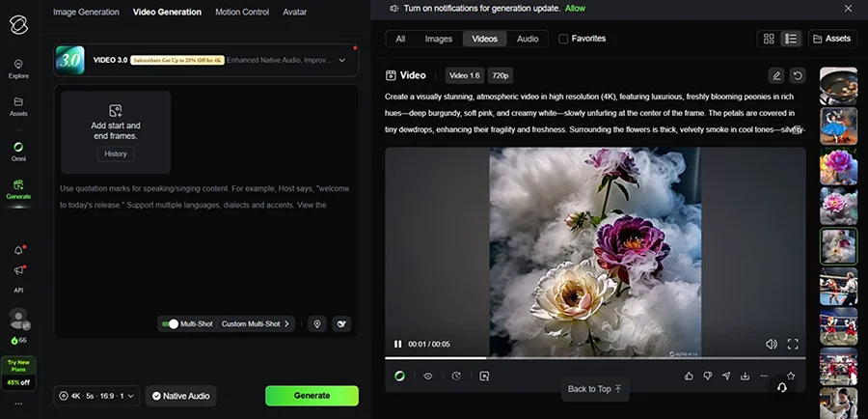Open the 4K 5s 16:9 settings dropdown
868x419 pixels.
(96, 396)
